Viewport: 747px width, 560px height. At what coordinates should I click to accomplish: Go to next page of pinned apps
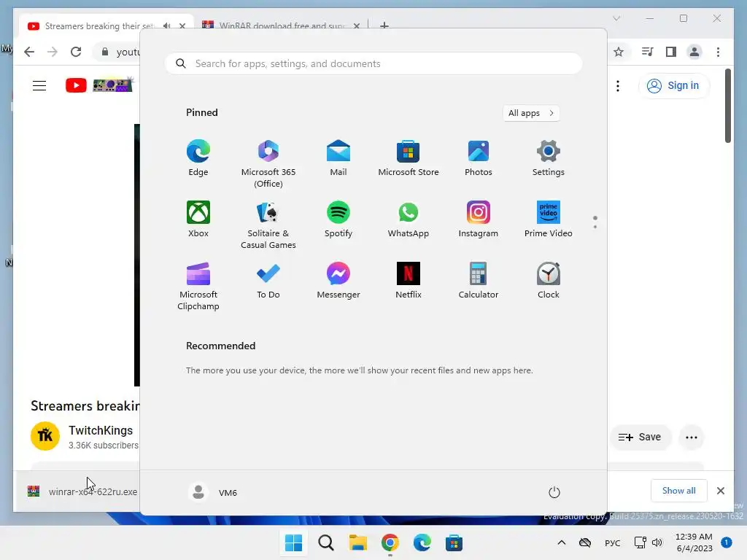[x=595, y=227]
